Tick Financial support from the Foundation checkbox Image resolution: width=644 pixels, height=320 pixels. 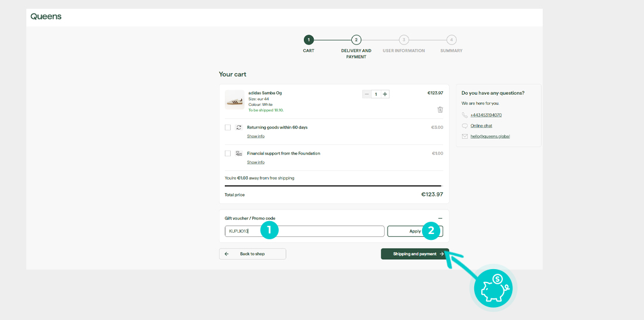(228, 153)
